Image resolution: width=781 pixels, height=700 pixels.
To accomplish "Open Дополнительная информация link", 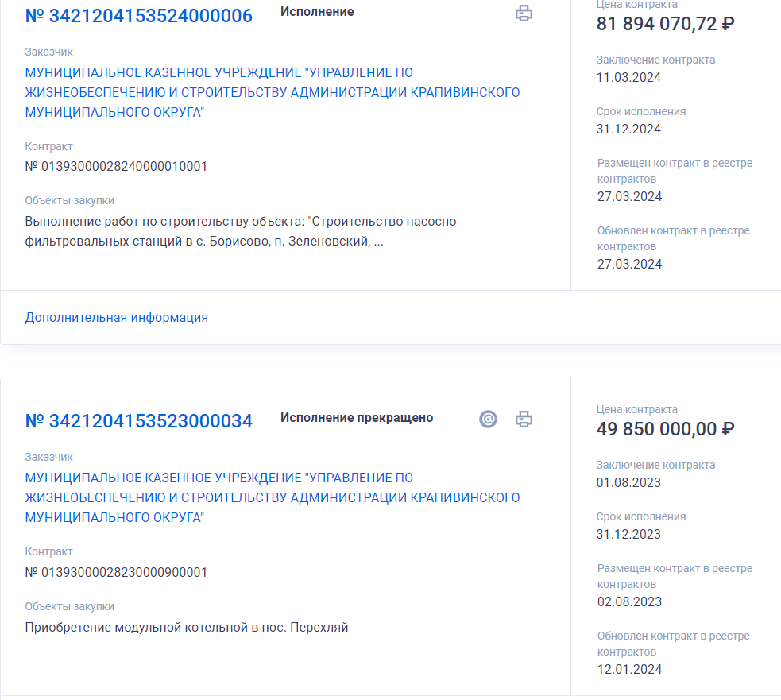I will (117, 317).
